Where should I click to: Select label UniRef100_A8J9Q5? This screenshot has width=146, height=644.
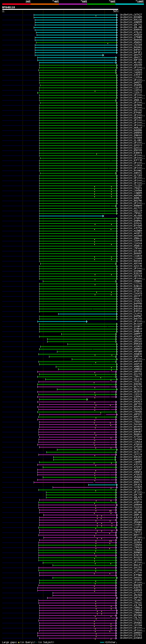[x=131, y=216]
